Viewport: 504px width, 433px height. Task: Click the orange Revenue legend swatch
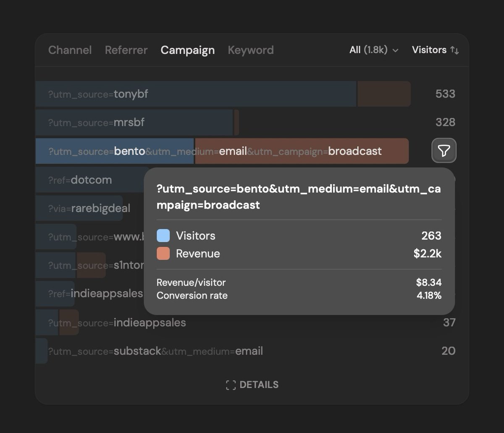click(x=163, y=254)
